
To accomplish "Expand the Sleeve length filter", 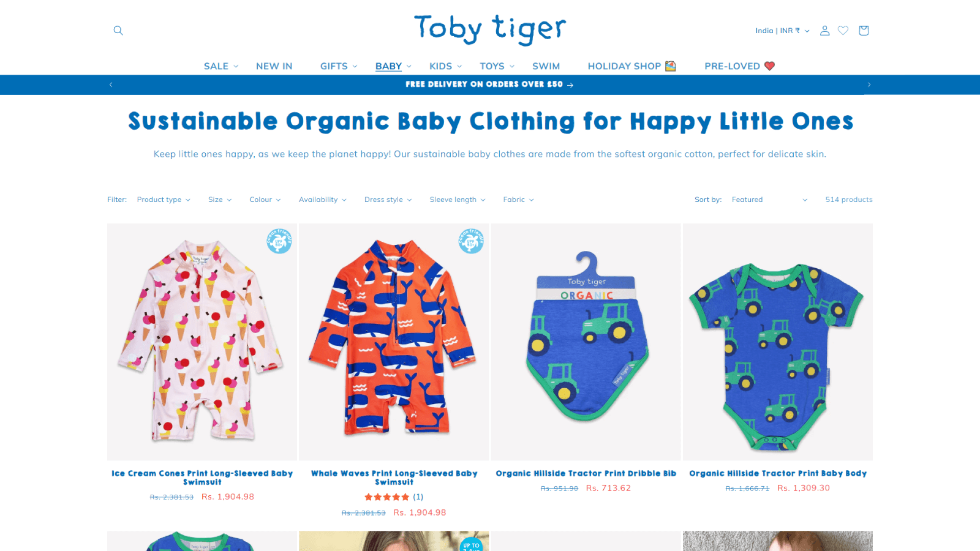I will point(457,200).
